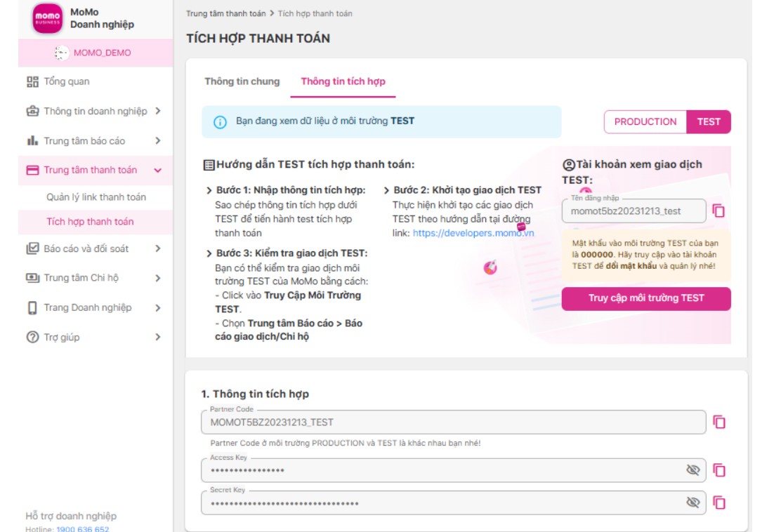This screenshot has height=532, width=781.
Task: Open Tổng quan dashboard from sidebar
Action: coord(67,81)
